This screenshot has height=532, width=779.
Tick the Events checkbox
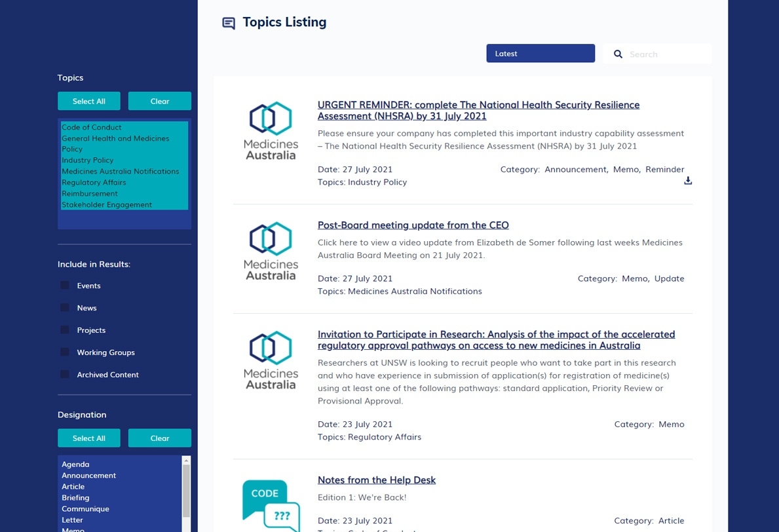point(65,285)
